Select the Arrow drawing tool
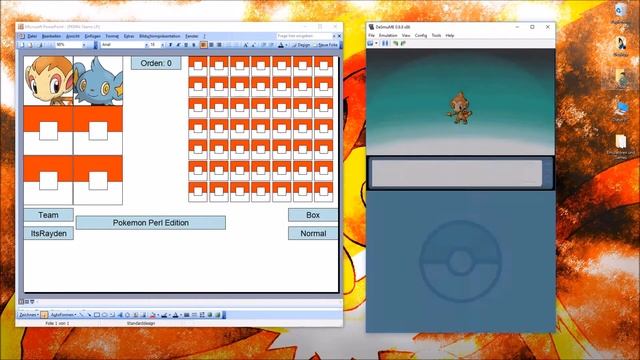 point(89,315)
